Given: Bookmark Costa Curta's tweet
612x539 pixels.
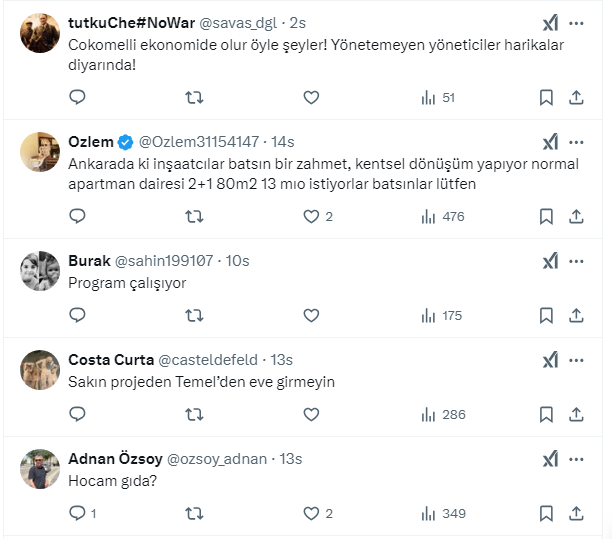Looking at the screenshot, I should (x=546, y=414).
